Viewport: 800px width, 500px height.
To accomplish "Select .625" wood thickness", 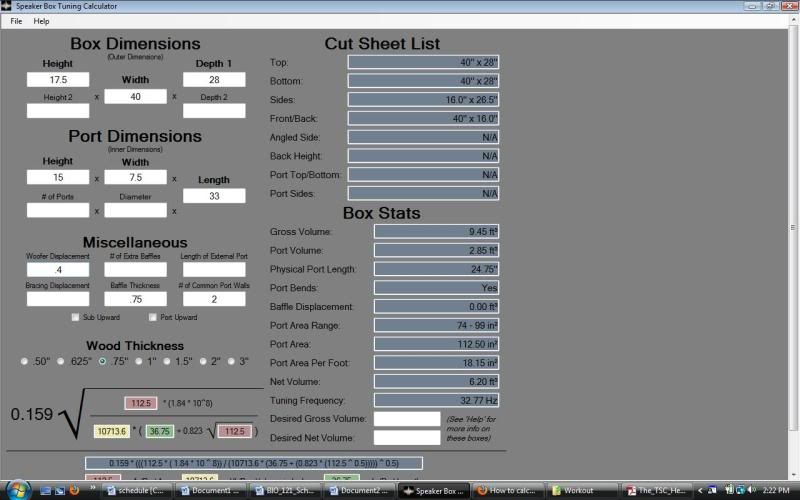I will click(61, 361).
